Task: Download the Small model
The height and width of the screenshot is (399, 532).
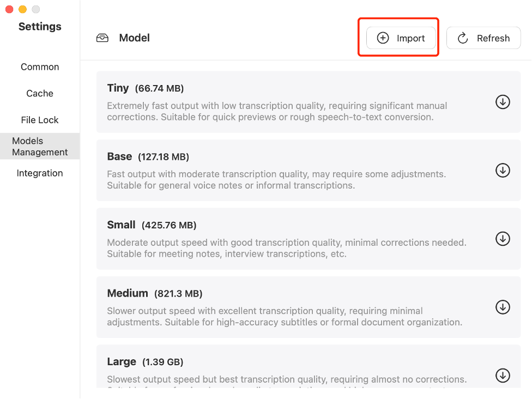Action: point(502,239)
